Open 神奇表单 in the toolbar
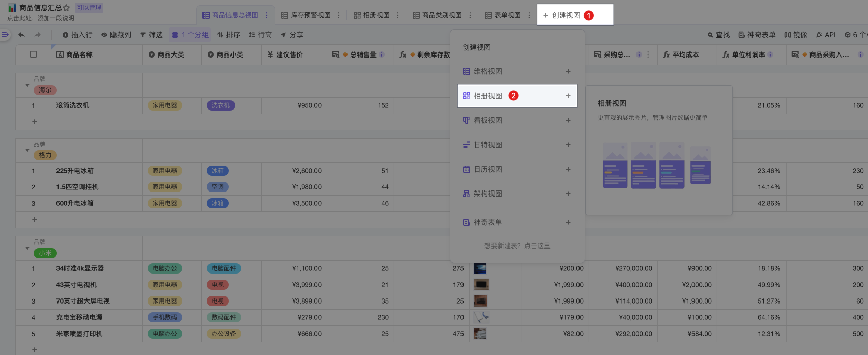 point(757,35)
